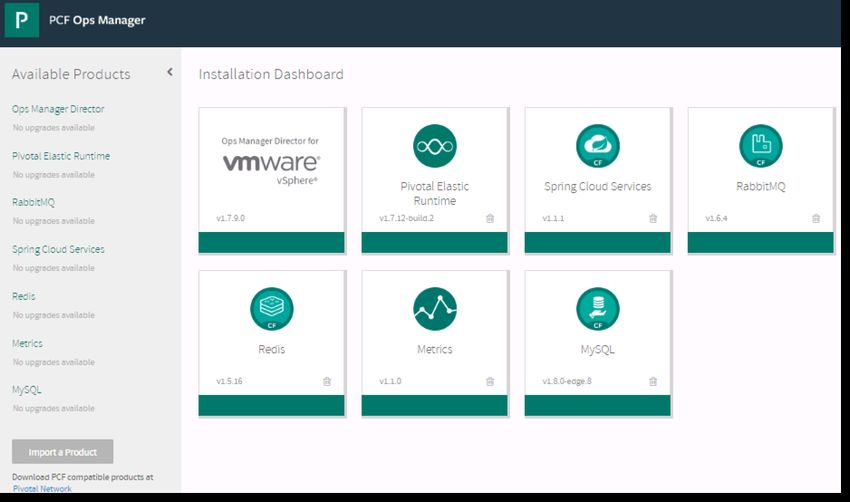Click the RabbitMQ tile icon
This screenshot has width=850, height=502.
point(760,146)
